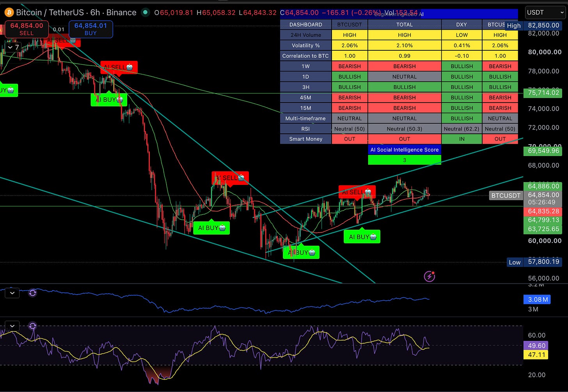The image size is (568, 392).
Task: Select the 75,714.02 green price label
Action: [543, 93]
